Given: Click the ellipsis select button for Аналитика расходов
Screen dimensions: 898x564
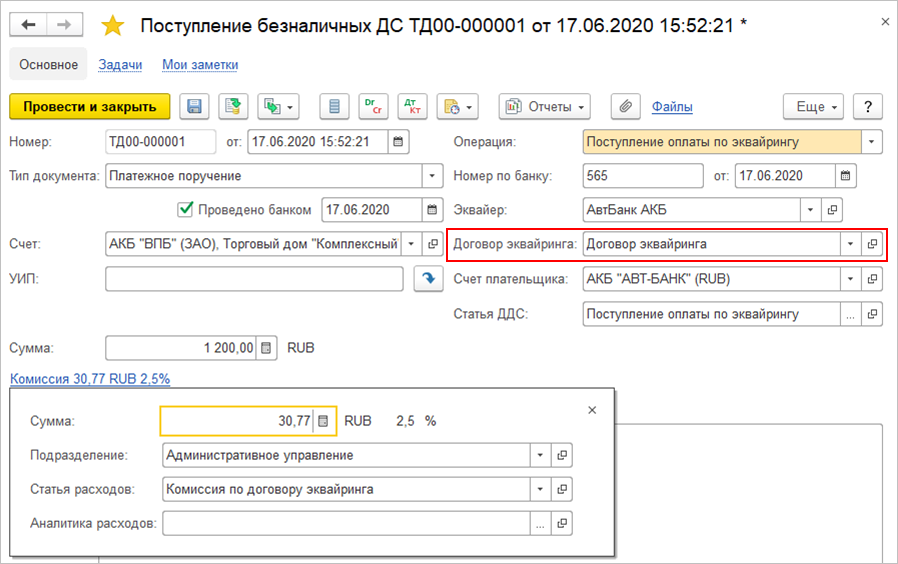Looking at the screenshot, I should (x=540, y=523).
